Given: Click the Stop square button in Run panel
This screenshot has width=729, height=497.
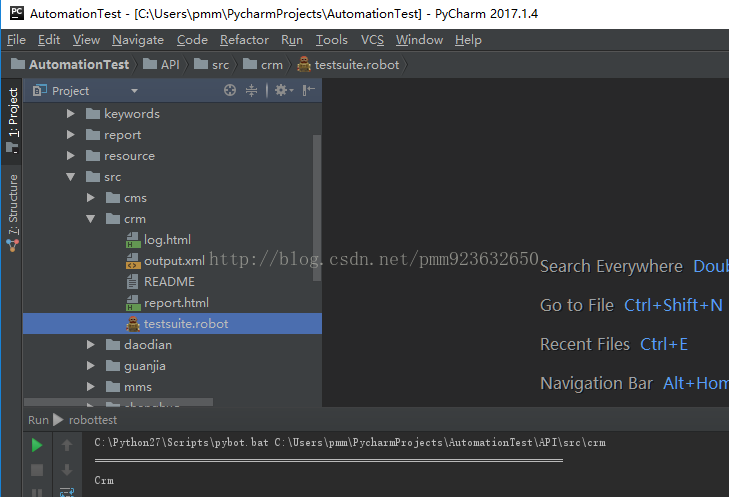Looking at the screenshot, I should click(37, 470).
